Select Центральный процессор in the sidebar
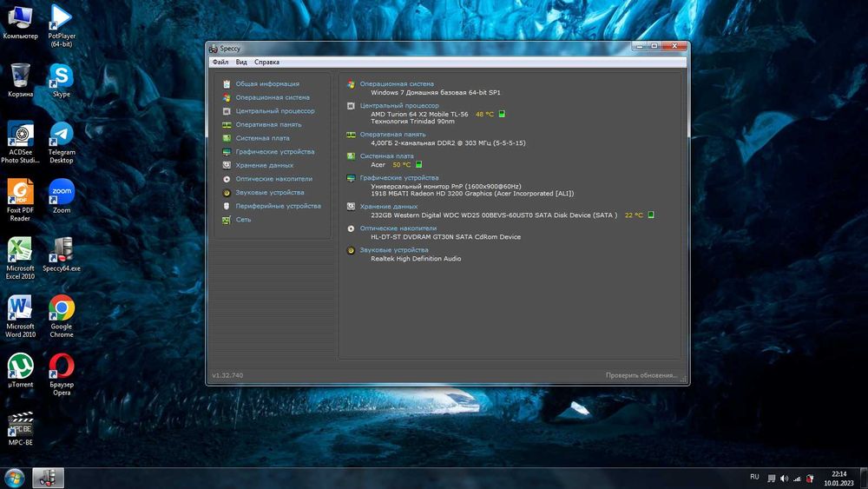 [275, 111]
